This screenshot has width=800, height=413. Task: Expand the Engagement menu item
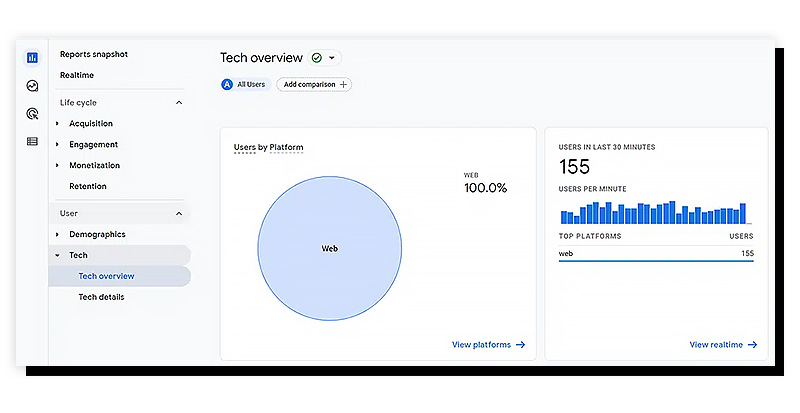58,145
